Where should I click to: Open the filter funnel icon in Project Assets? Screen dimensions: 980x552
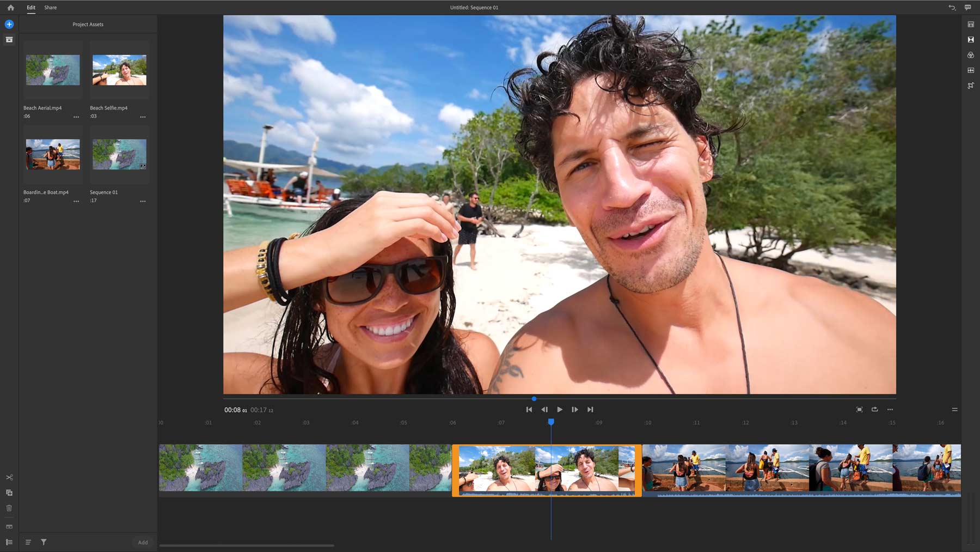pyautogui.click(x=44, y=542)
